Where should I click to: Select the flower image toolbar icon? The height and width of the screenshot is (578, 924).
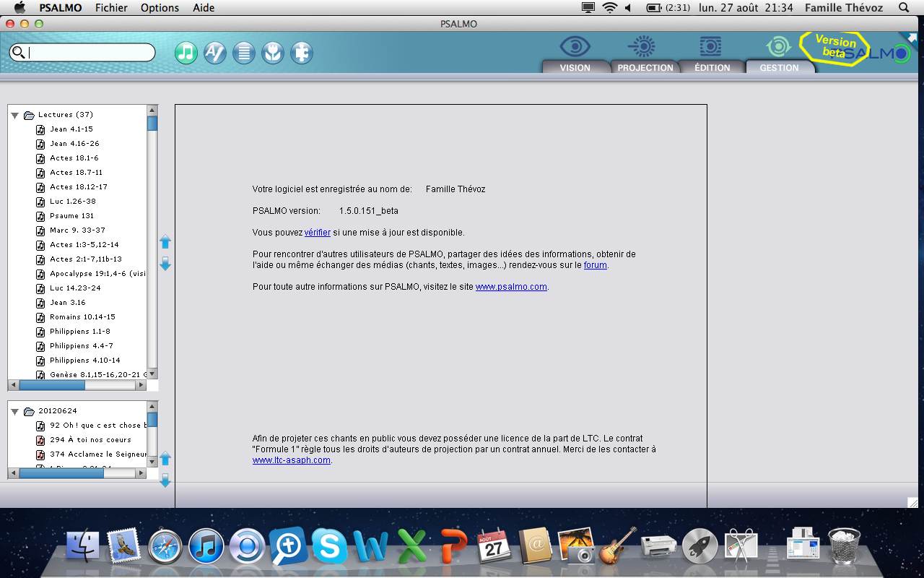[273, 53]
